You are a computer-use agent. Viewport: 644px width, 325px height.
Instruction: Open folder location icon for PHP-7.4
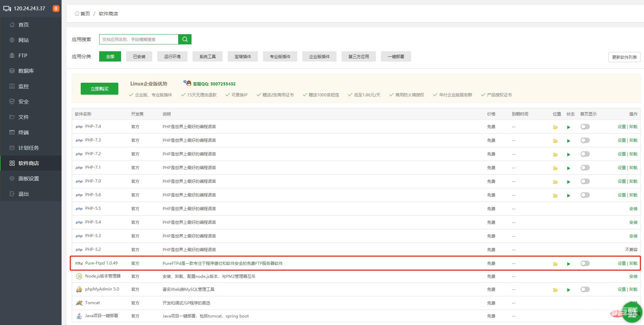point(555,127)
